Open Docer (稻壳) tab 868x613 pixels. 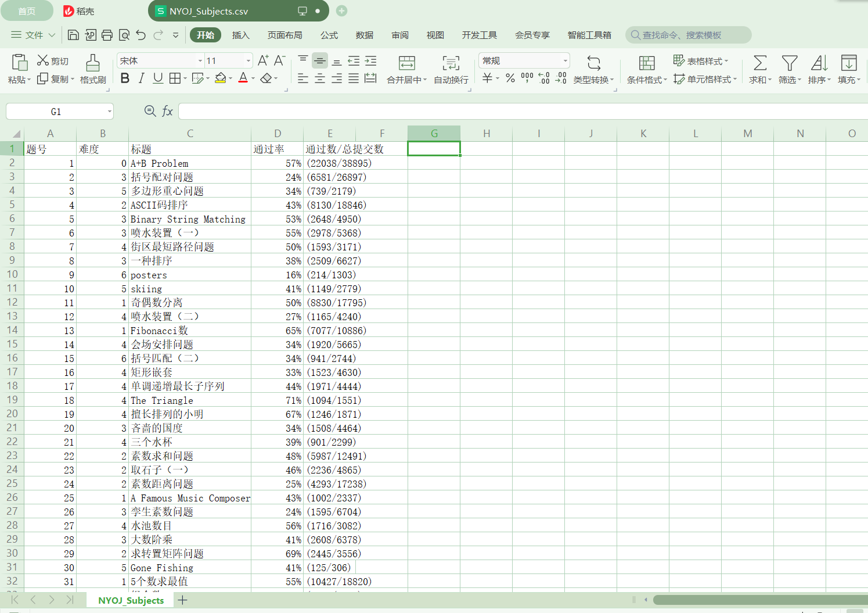[79, 11]
